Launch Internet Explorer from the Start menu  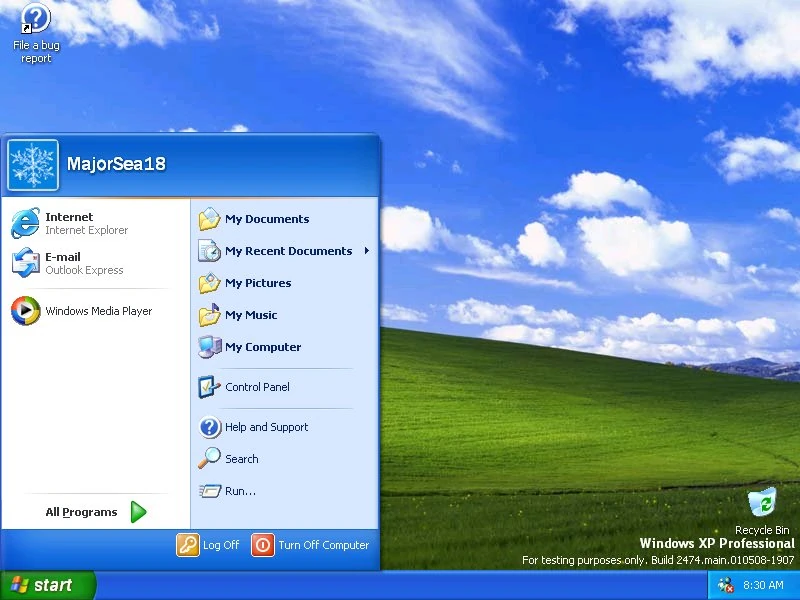[69, 222]
